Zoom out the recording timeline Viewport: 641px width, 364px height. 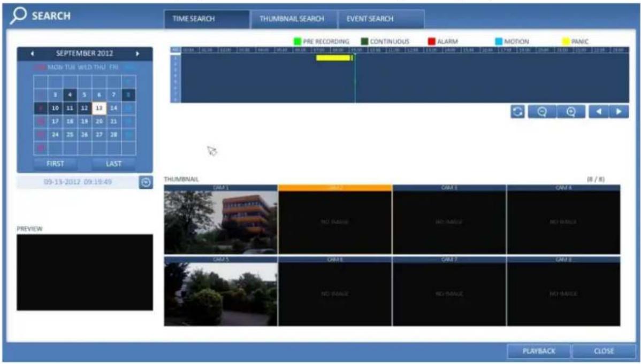[542, 112]
